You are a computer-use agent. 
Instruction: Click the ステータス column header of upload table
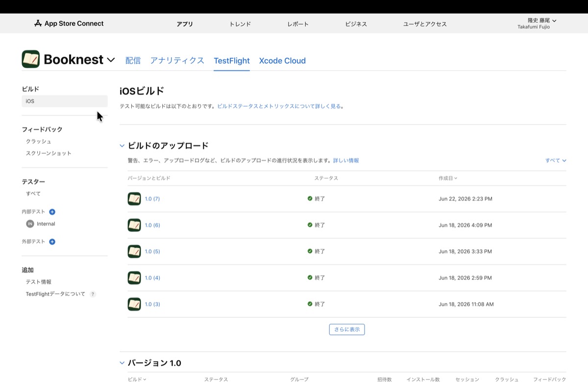pos(326,178)
